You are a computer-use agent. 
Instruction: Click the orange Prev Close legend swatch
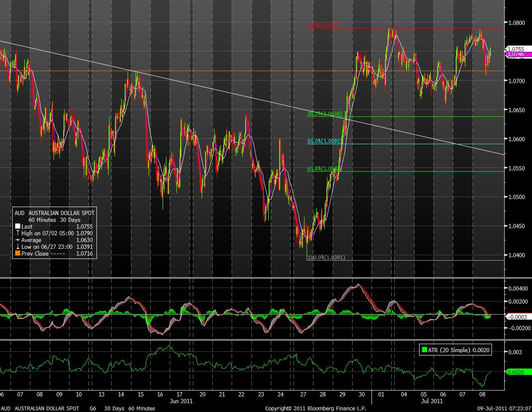[17, 253]
